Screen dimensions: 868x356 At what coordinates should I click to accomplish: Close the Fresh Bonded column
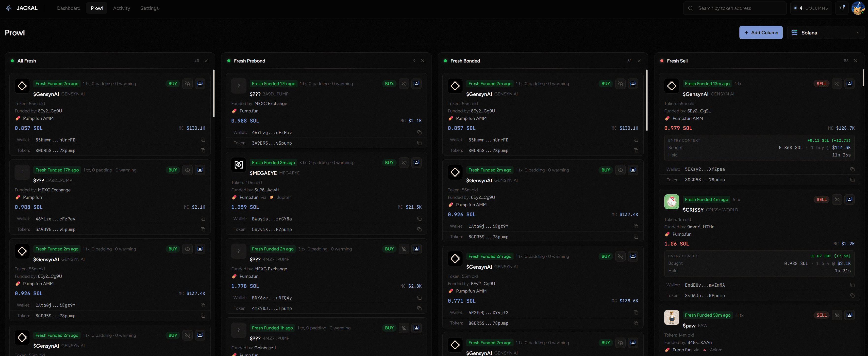[639, 61]
